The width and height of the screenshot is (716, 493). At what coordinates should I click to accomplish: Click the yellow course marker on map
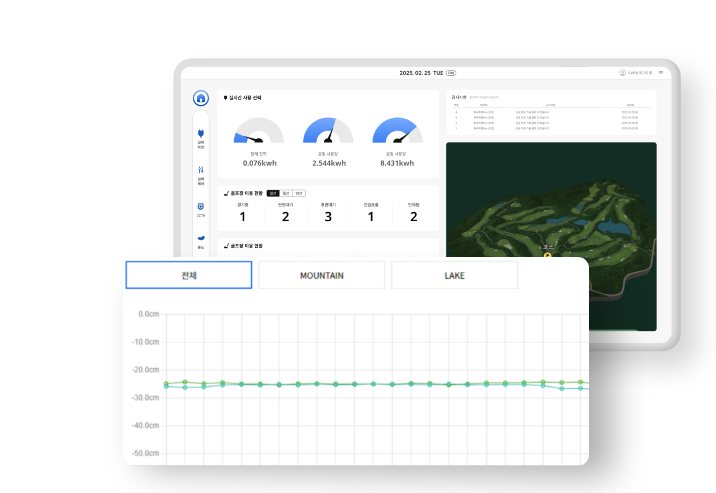[547, 256]
